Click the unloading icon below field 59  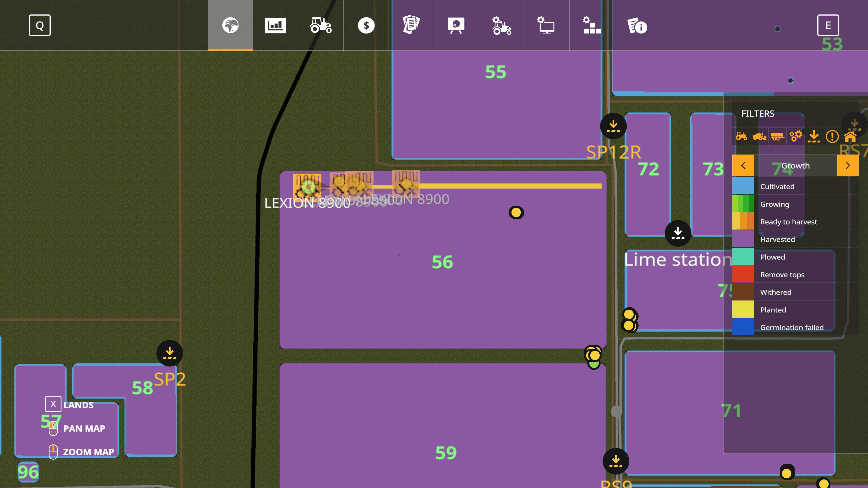coord(616,461)
